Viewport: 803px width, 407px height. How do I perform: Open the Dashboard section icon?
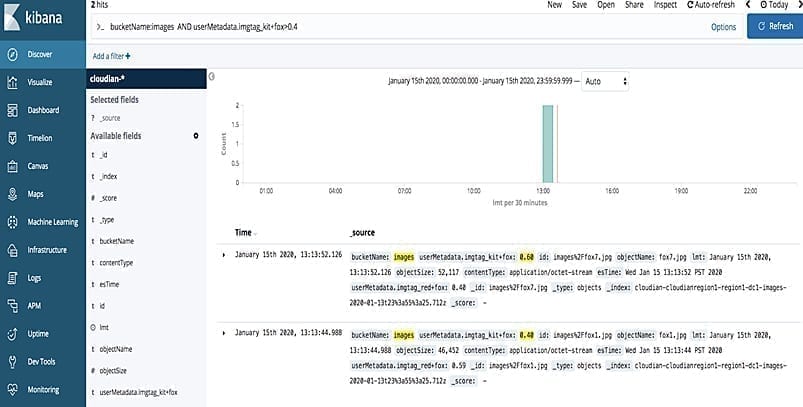13,110
